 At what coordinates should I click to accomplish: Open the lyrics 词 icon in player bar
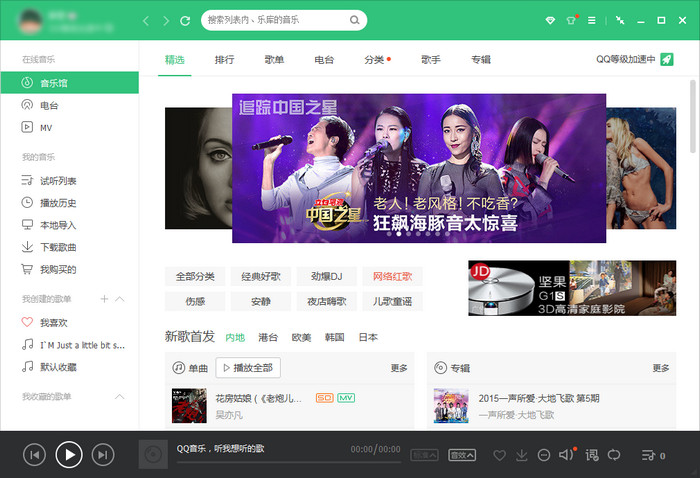point(591,455)
